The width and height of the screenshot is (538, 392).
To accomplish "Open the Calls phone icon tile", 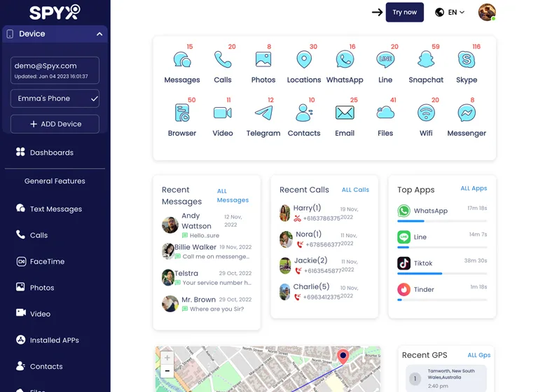I will click(223, 59).
